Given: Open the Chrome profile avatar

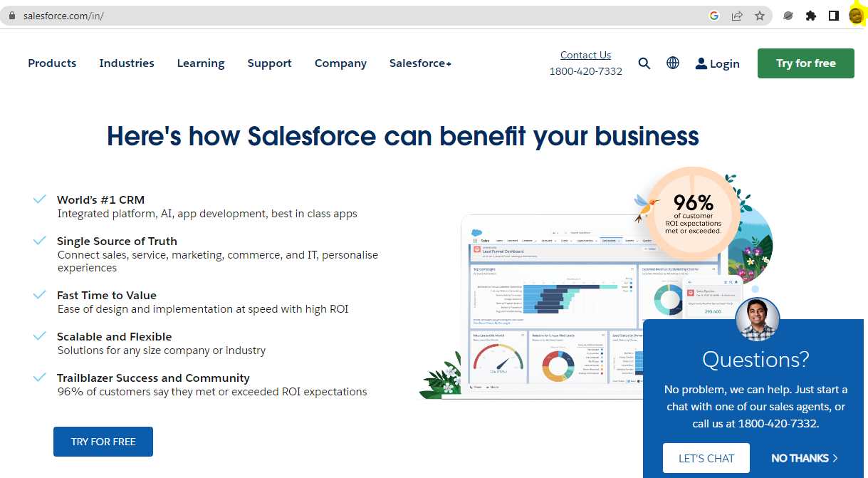Looking at the screenshot, I should click(x=856, y=16).
